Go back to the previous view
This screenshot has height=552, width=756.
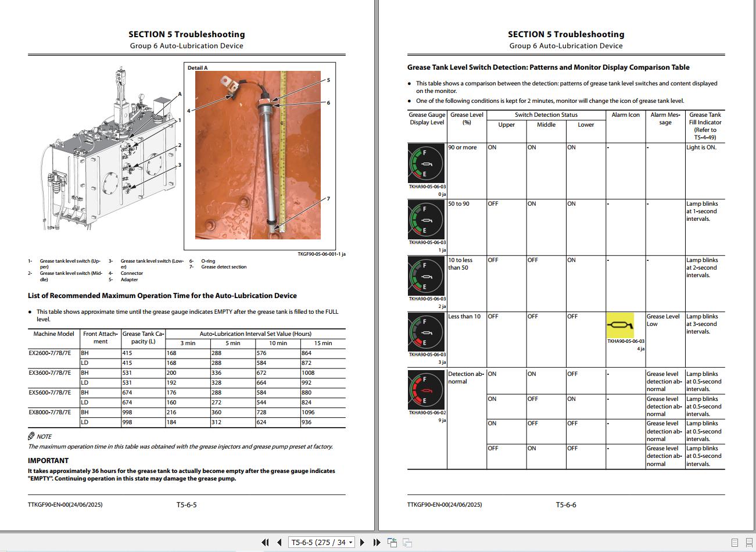tap(392, 542)
